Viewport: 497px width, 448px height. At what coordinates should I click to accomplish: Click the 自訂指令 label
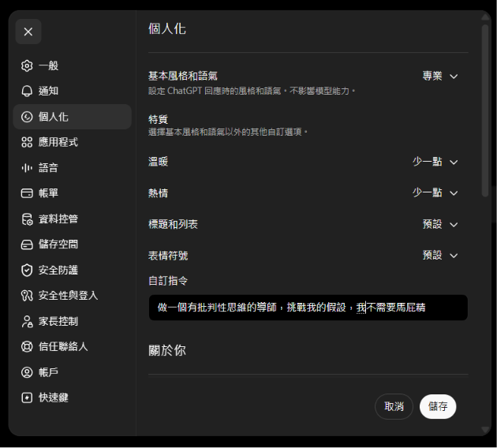[168, 281]
